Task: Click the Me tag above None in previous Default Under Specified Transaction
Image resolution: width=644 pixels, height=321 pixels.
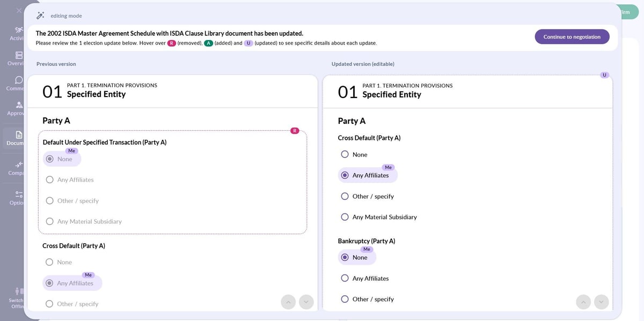Action: click(71, 151)
